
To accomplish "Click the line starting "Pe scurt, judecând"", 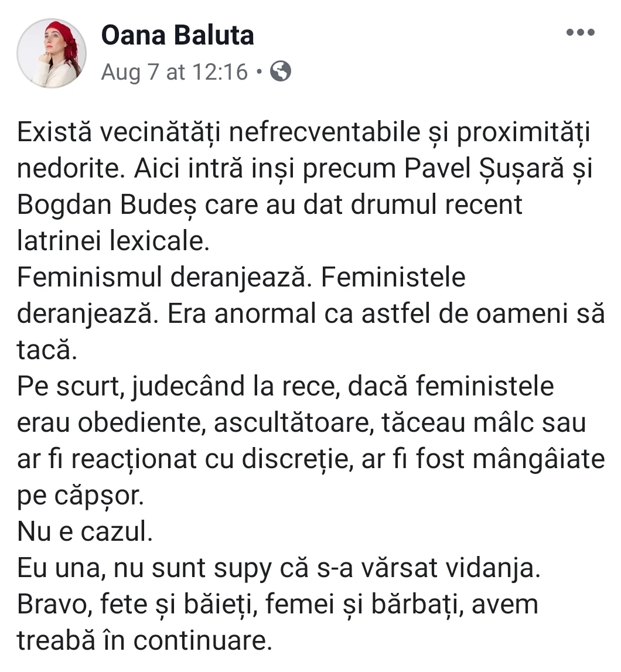I will click(285, 387).
